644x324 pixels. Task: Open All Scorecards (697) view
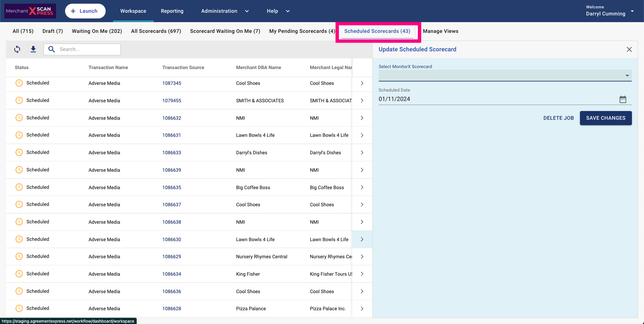tap(156, 31)
